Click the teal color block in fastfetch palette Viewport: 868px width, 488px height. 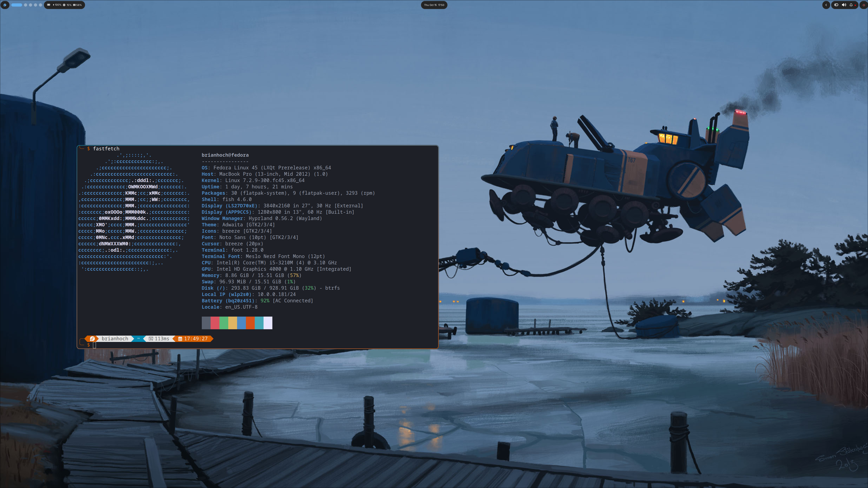coord(259,323)
